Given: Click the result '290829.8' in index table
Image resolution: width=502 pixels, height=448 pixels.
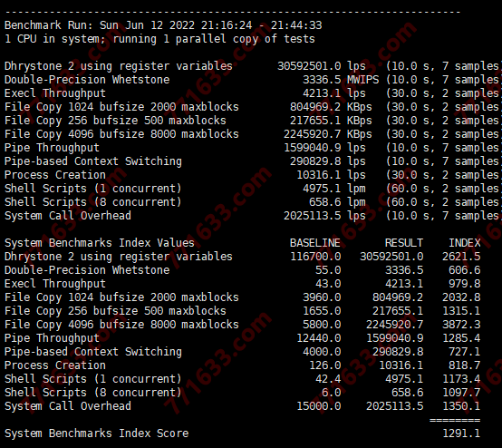Looking at the screenshot, I should pos(398,352).
